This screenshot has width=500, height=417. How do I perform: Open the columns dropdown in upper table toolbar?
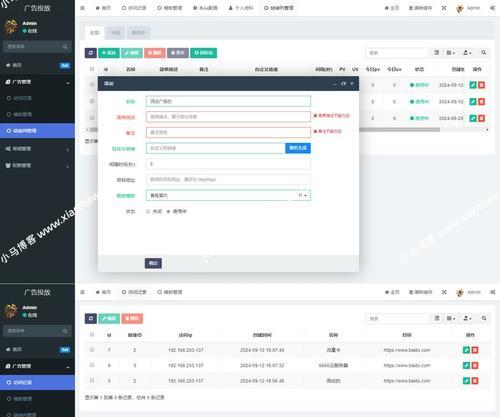click(451, 53)
